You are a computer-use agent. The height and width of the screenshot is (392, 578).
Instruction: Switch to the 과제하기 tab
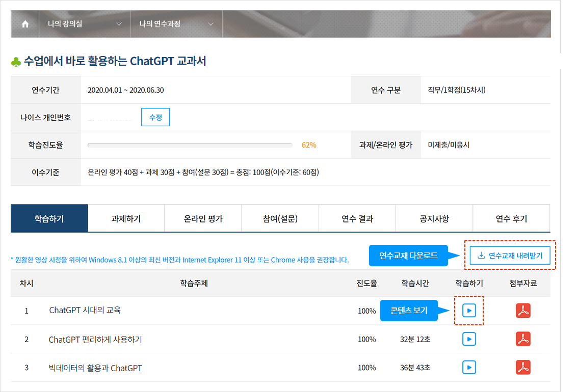tap(126, 218)
